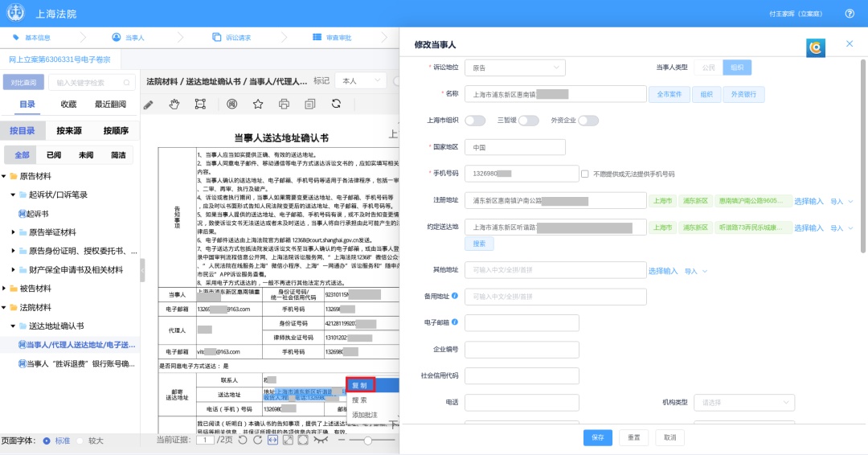868x455 pixels.
Task: Click the zoom slider in bottom bar
Action: tap(368, 440)
